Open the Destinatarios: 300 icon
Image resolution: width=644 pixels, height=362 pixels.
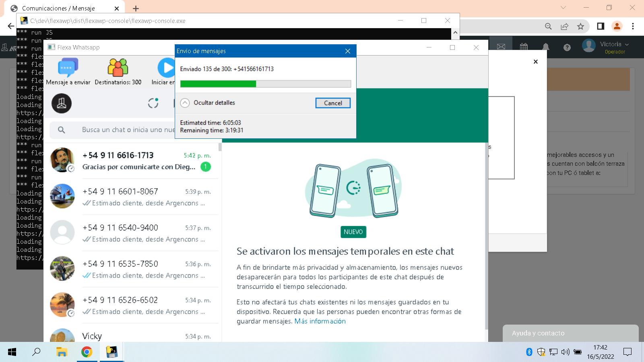coord(118,68)
